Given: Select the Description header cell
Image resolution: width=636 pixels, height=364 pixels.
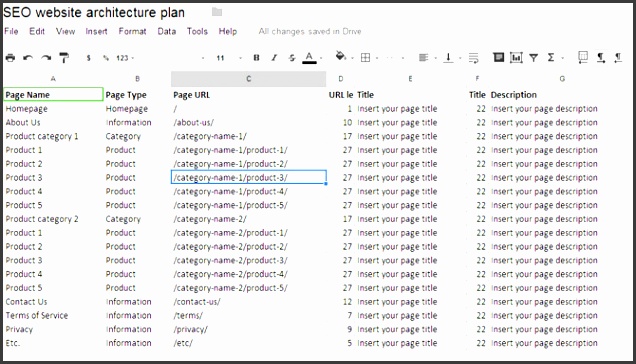Looking at the screenshot, I should 561,95.
